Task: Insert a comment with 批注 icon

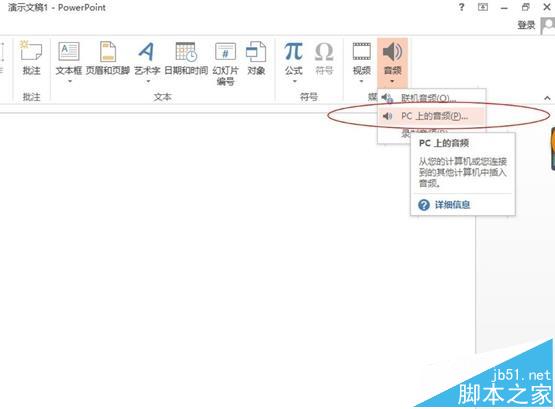Action: coord(31,58)
